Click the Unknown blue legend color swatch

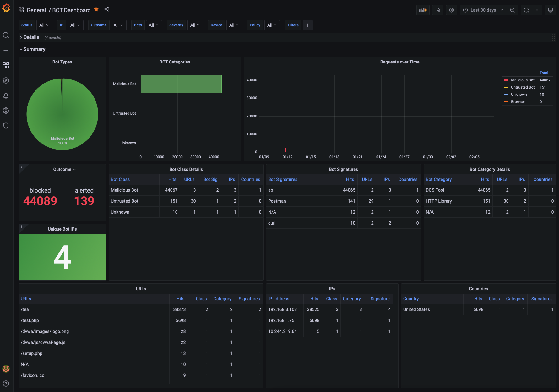(x=506, y=95)
